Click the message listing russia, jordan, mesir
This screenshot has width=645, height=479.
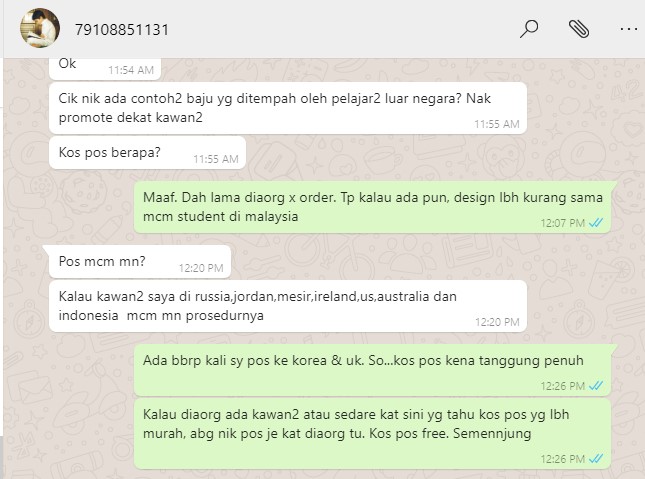(288, 306)
